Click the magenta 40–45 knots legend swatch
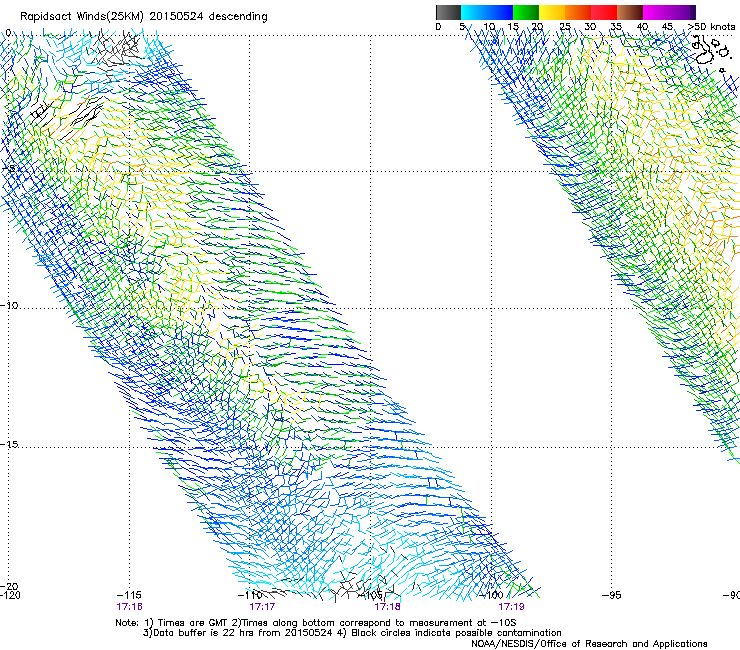Image resolution: width=740 pixels, height=650 pixels. [x=656, y=12]
